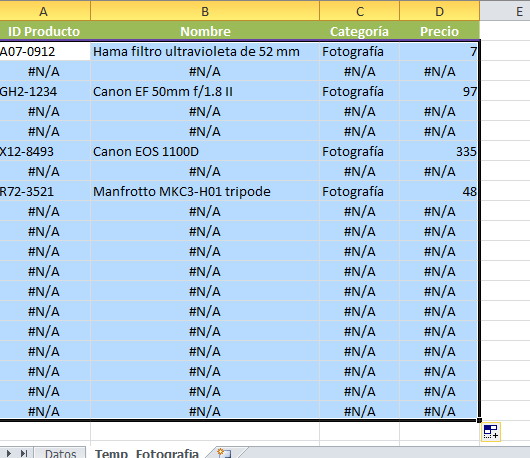Select column C header
The height and width of the screenshot is (458, 530).
pos(360,11)
